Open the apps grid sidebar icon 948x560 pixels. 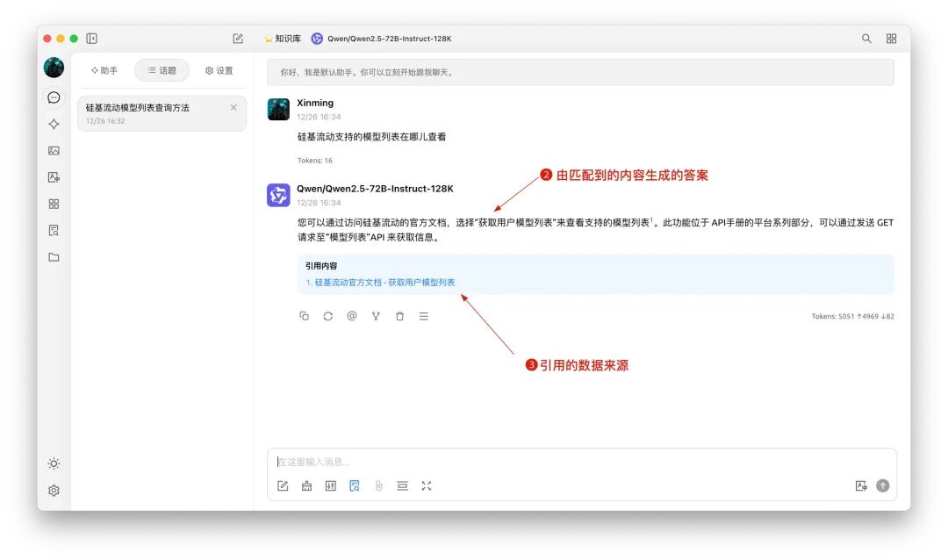pos(54,204)
